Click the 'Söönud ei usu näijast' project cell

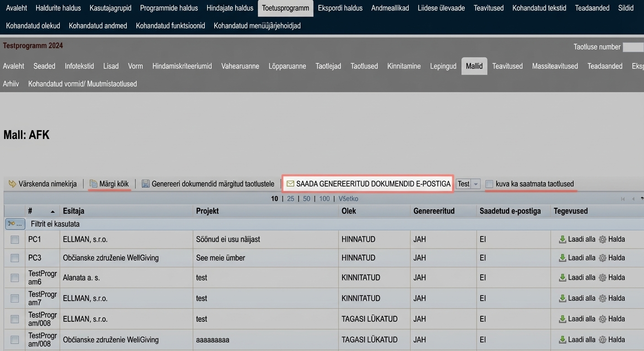pyautogui.click(x=228, y=239)
